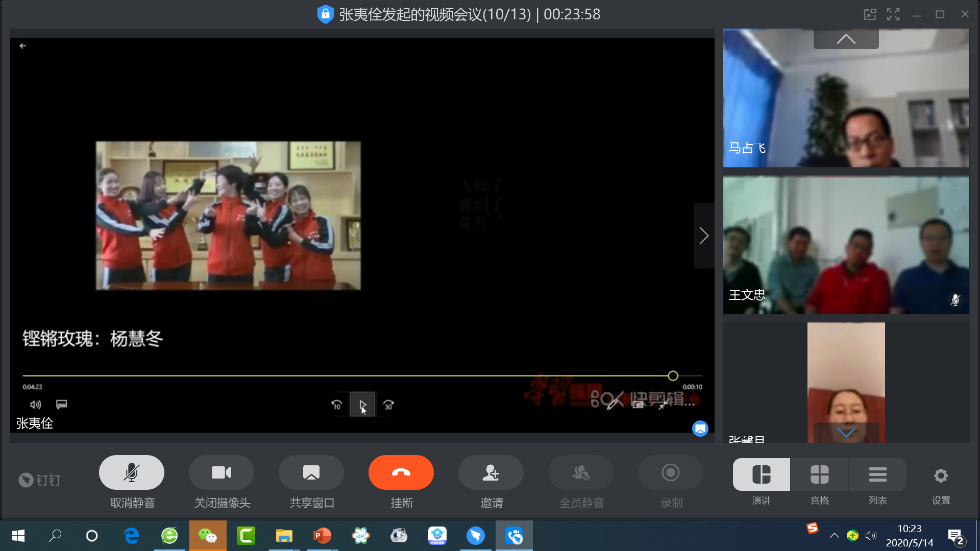Image resolution: width=980 pixels, height=551 pixels.
Task: Open meeting 设置 settings gear
Action: 941,475
